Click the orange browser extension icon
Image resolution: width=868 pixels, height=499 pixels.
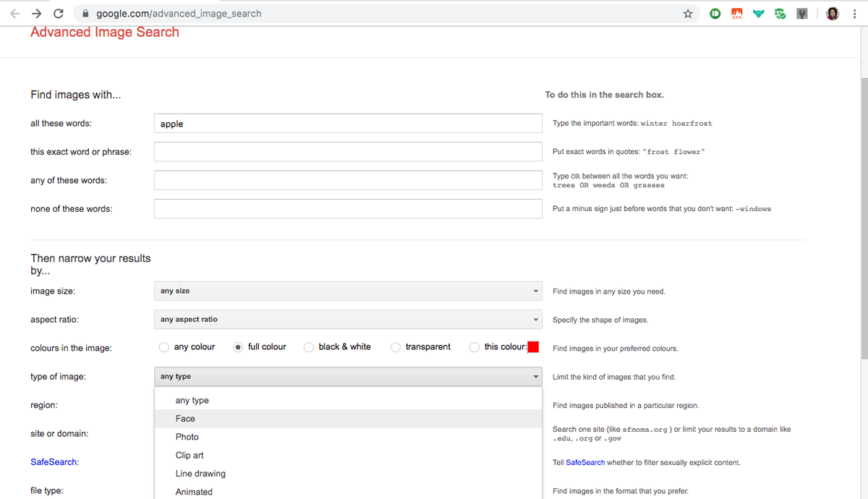736,13
